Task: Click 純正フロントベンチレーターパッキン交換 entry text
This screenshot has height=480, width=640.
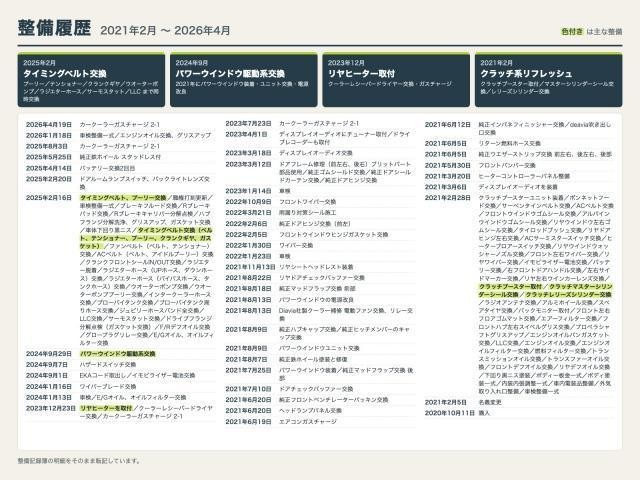Action: (333, 400)
